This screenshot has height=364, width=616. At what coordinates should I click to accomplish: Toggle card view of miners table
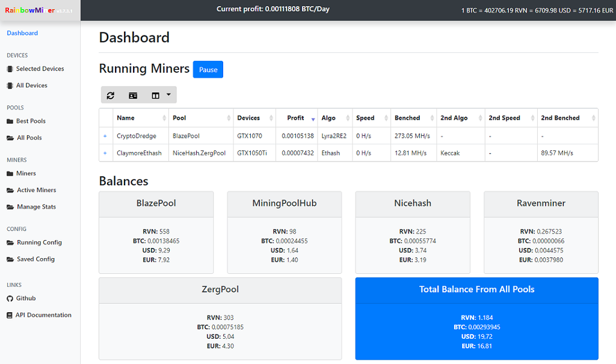point(133,95)
